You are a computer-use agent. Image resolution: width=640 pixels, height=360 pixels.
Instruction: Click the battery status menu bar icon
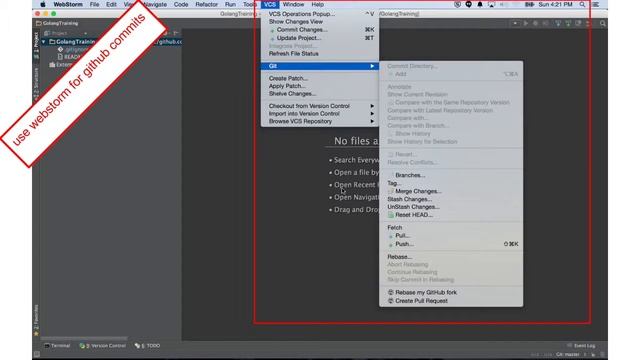coord(529,4)
